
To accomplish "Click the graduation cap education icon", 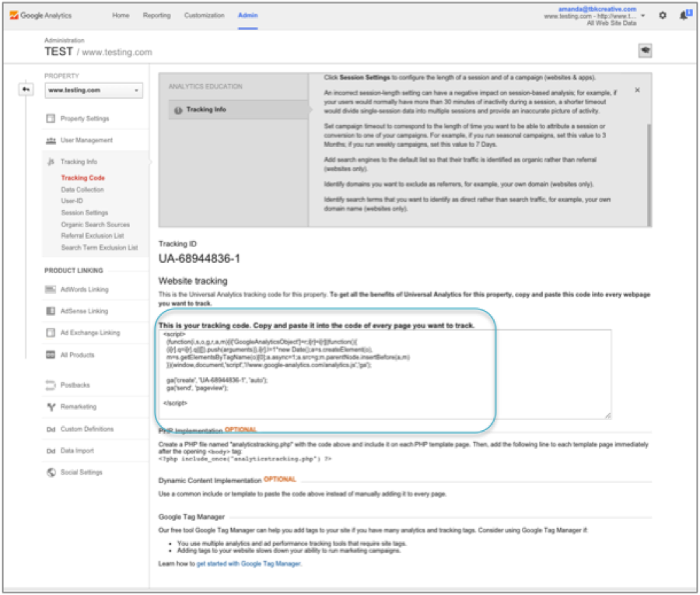I will (x=645, y=51).
